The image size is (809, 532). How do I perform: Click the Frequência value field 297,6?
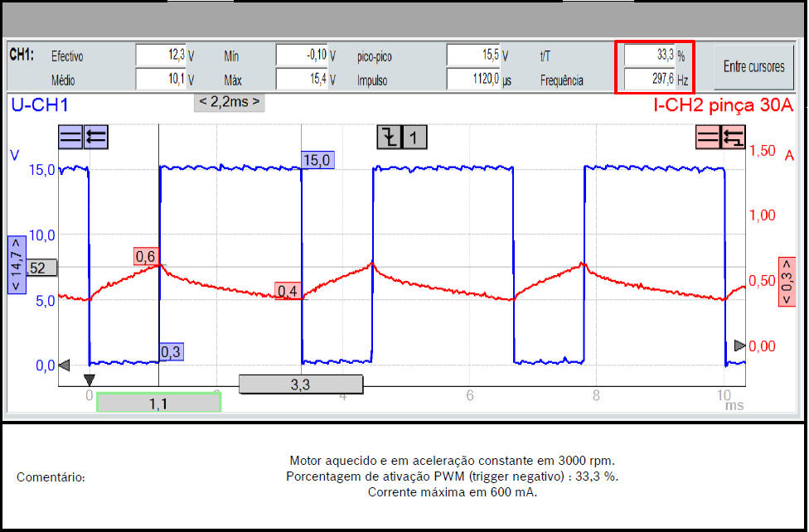tap(648, 80)
